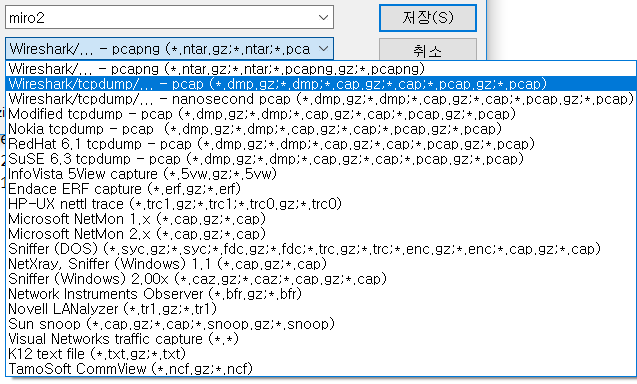This screenshot has width=637, height=384.
Task: Click the 저장(S) save button
Action: click(428, 18)
